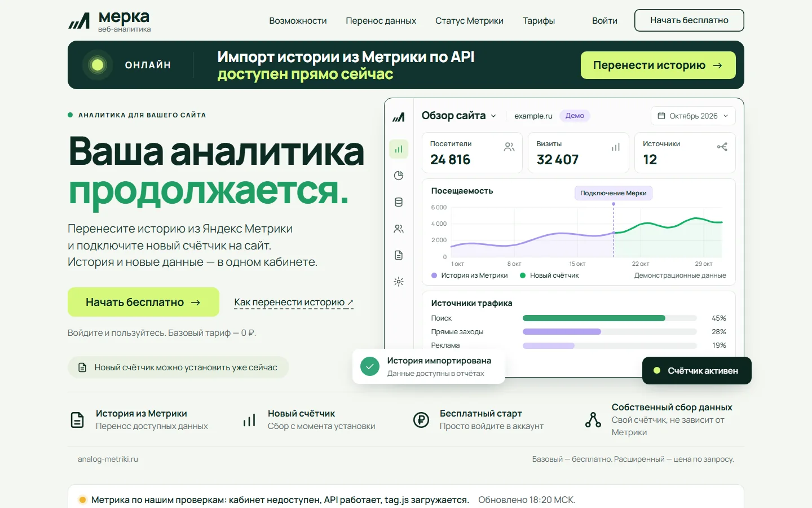Click the 24 816 visitors value

pos(450,160)
